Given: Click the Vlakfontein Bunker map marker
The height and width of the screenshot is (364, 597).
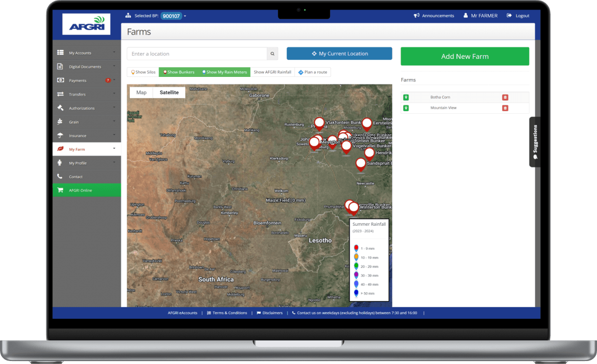Looking at the screenshot, I should 319,123.
